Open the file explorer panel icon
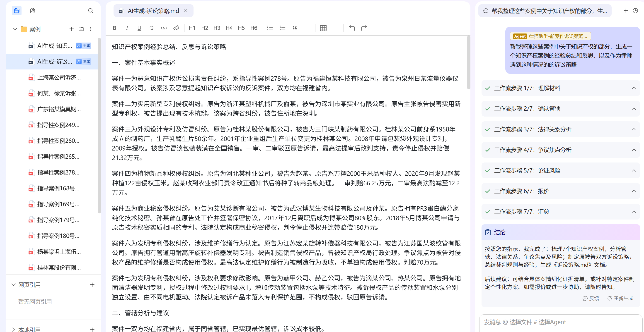 17,11
